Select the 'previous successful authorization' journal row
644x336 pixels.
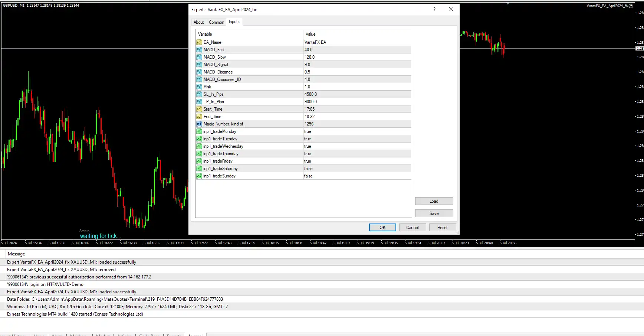[x=322, y=277]
